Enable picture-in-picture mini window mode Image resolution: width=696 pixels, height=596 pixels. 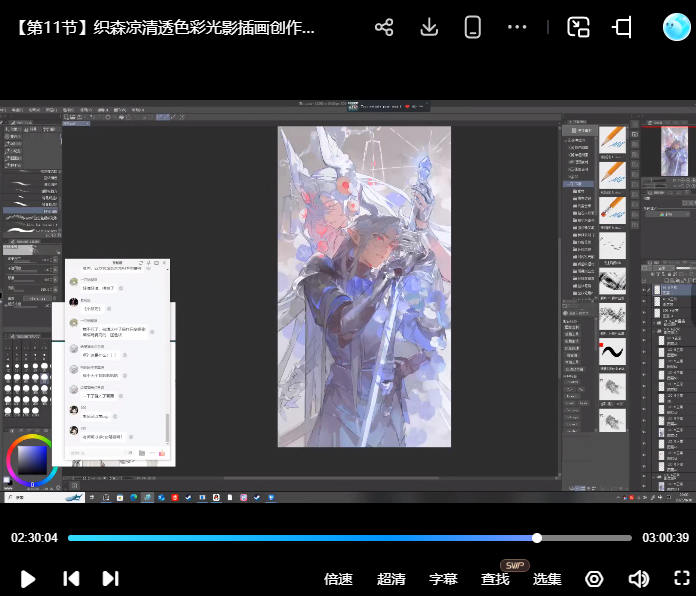(x=578, y=27)
